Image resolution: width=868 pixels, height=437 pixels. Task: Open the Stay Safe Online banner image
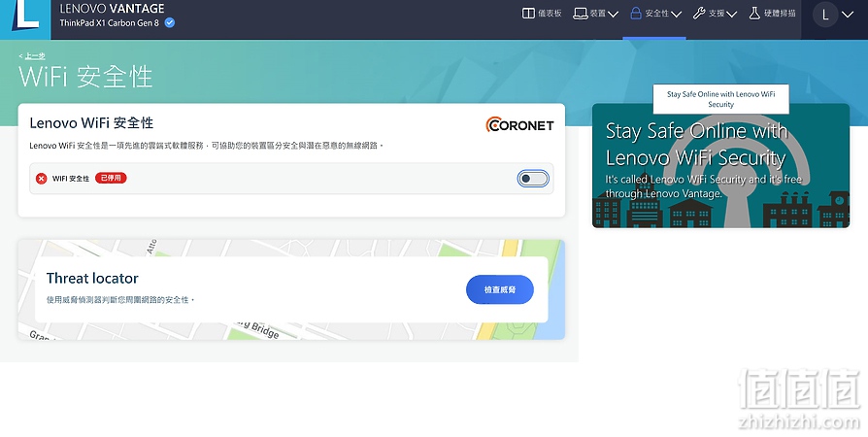point(720,166)
